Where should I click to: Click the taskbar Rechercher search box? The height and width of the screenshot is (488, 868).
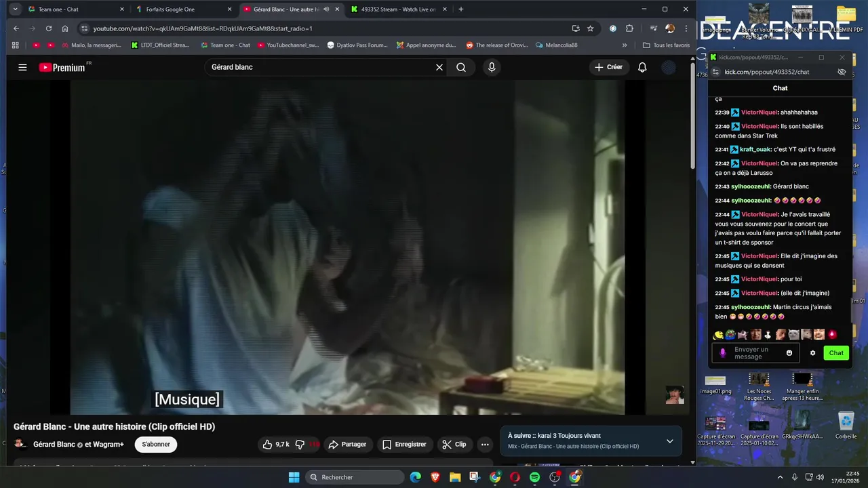coord(353,477)
